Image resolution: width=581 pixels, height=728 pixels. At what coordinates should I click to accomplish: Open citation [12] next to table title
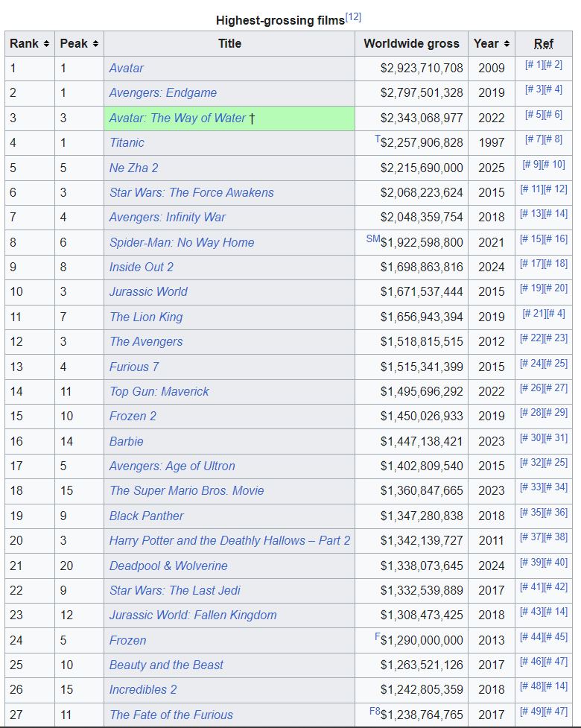click(x=353, y=17)
